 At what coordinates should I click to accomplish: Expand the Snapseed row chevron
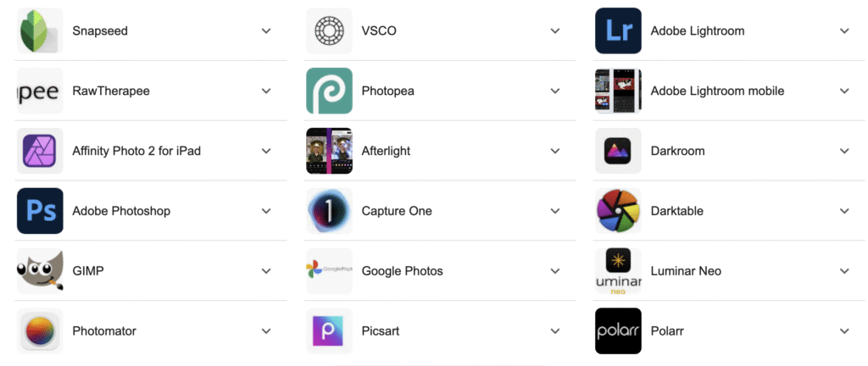266,30
